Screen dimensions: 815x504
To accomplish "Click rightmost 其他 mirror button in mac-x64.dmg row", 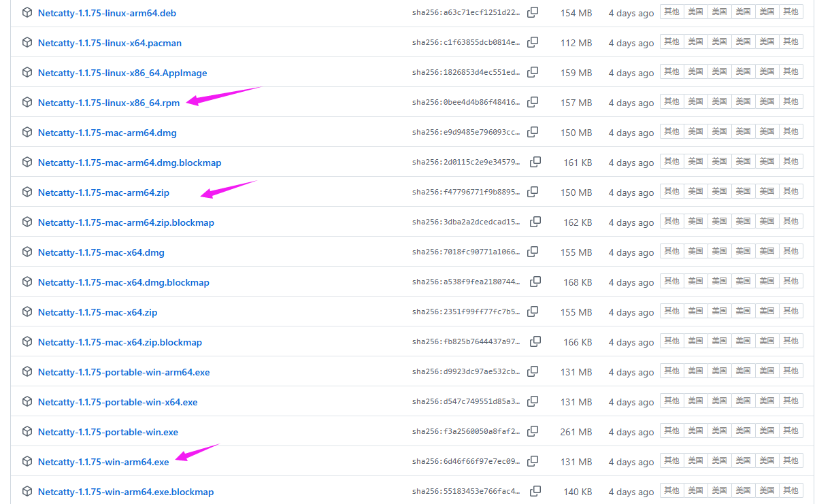I will click(x=791, y=252).
